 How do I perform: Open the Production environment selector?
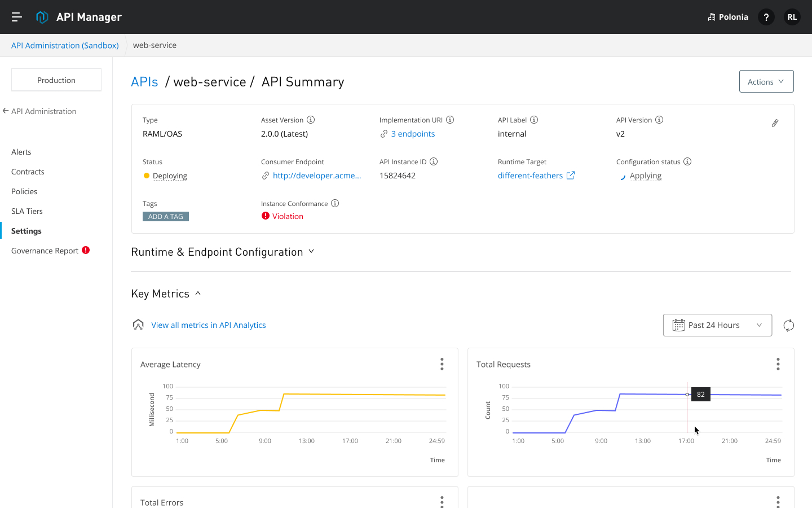click(x=56, y=80)
